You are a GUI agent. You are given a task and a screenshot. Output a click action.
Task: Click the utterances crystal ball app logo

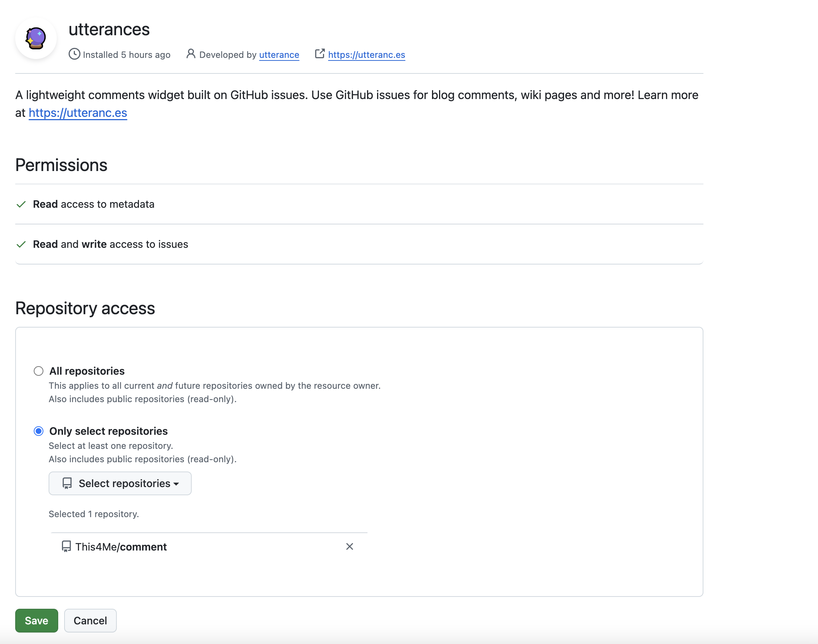[x=36, y=38]
